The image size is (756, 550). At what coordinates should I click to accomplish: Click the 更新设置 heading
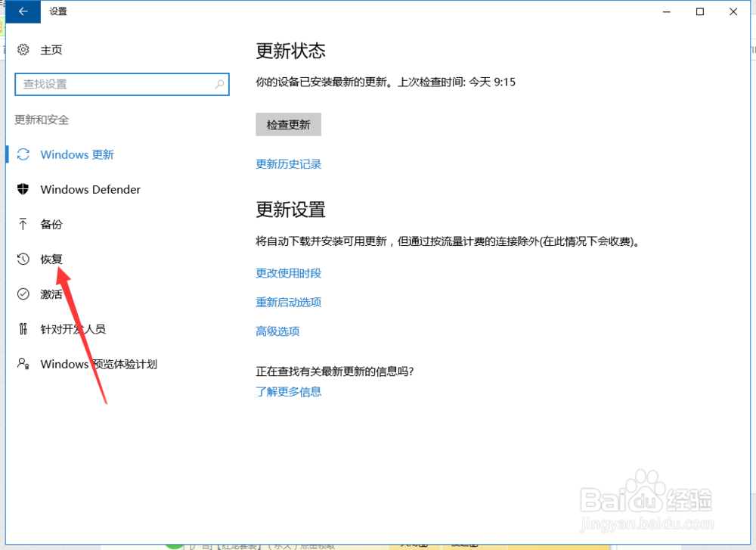(x=291, y=210)
